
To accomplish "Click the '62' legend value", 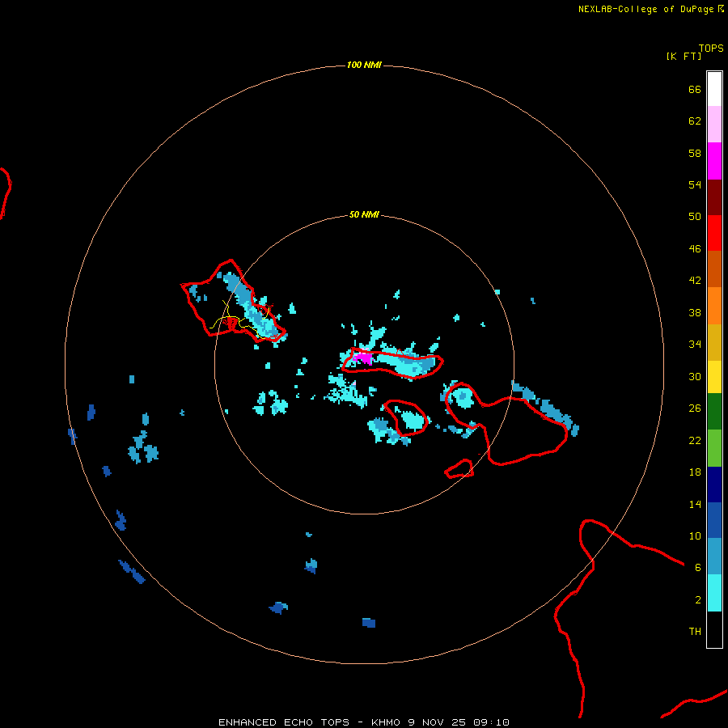I will [x=695, y=121].
